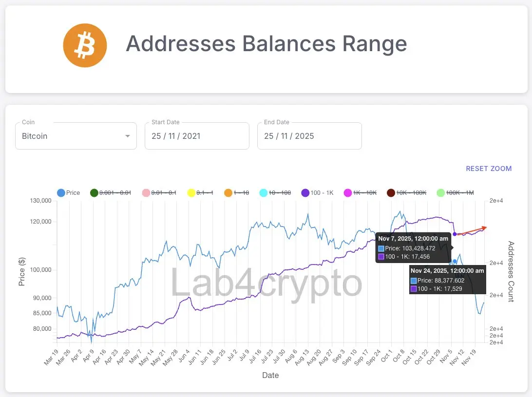The height and width of the screenshot is (397, 532).
Task: Click the cyan 10 - 100 legend circle
Action: (x=263, y=193)
